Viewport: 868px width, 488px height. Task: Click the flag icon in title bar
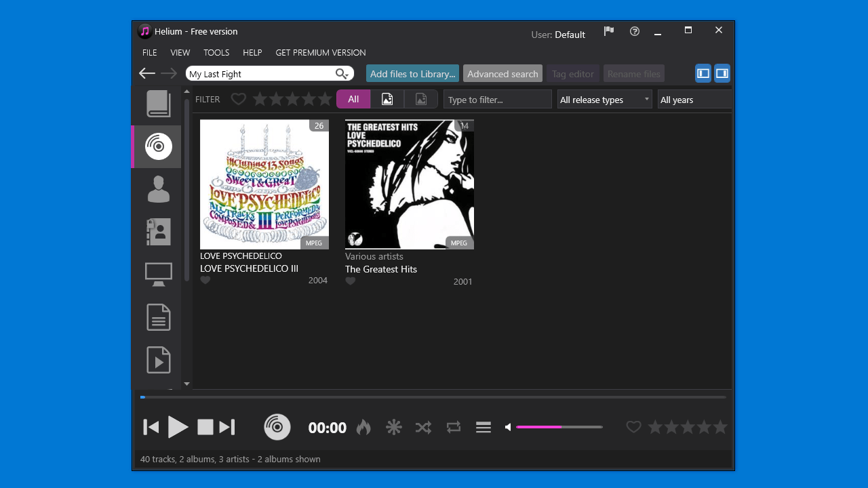(609, 31)
